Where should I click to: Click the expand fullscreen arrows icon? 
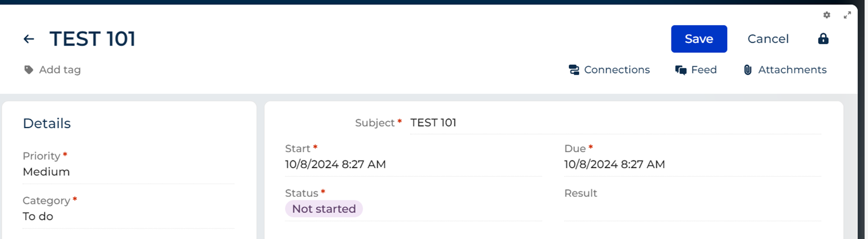click(x=847, y=15)
